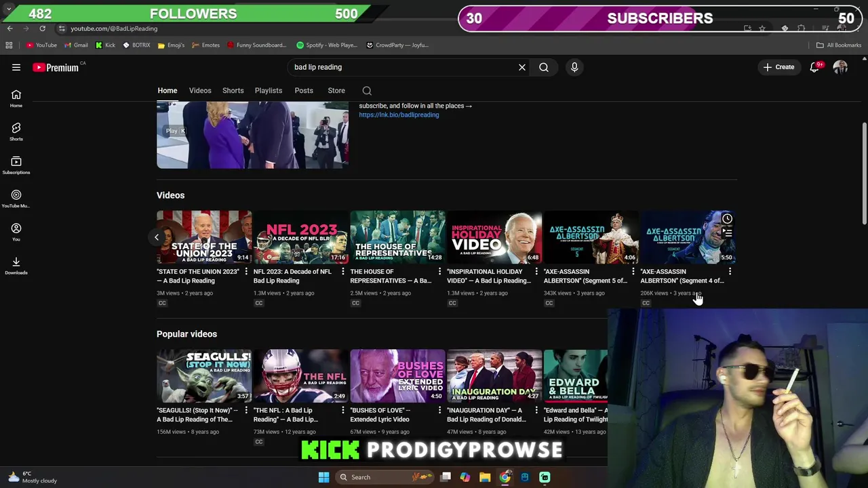Click the featured video thumbnail
The image size is (868, 488).
252,134
